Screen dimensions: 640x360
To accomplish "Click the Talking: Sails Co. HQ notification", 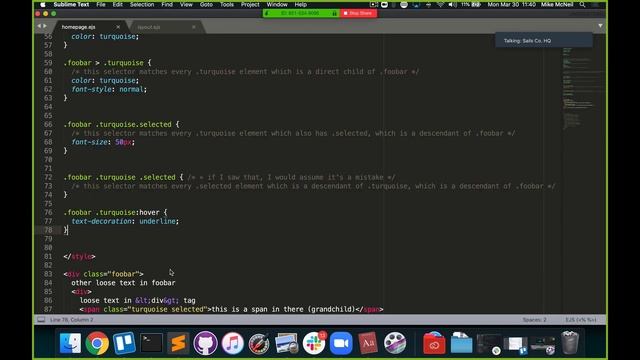I will click(544, 40).
